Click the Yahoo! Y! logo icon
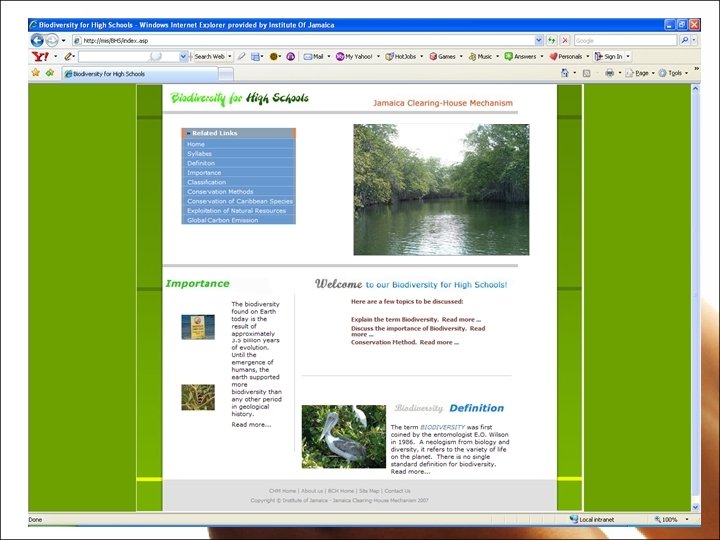This screenshot has width=720, height=540. click(40, 56)
